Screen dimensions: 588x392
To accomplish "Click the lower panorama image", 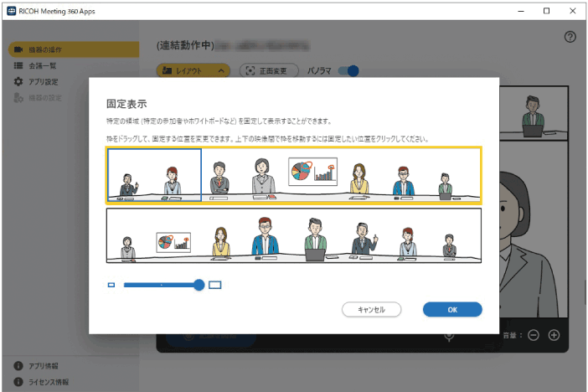I will (294, 235).
